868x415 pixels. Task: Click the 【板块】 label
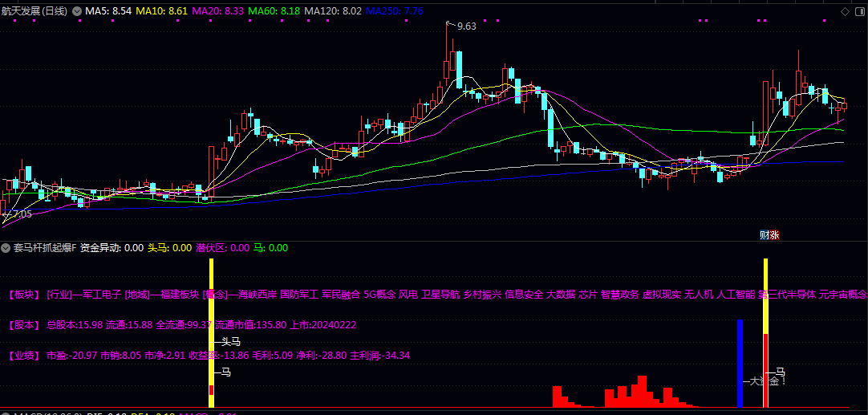click(x=24, y=295)
